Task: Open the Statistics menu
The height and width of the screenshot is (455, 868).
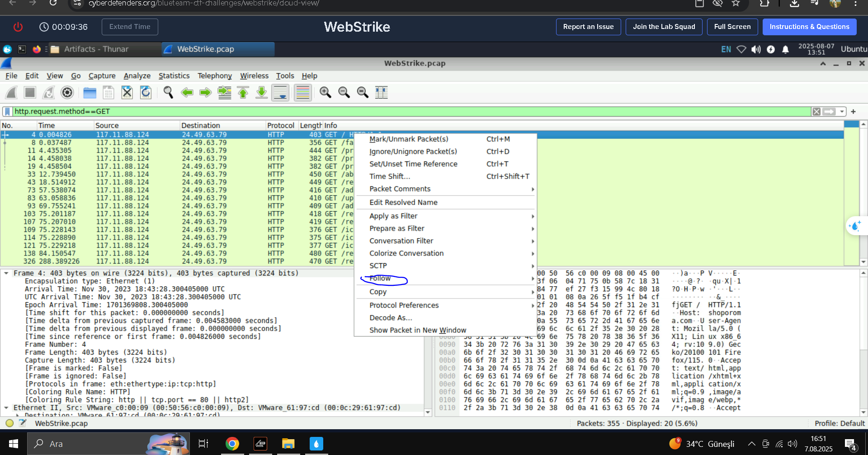Action: click(174, 76)
